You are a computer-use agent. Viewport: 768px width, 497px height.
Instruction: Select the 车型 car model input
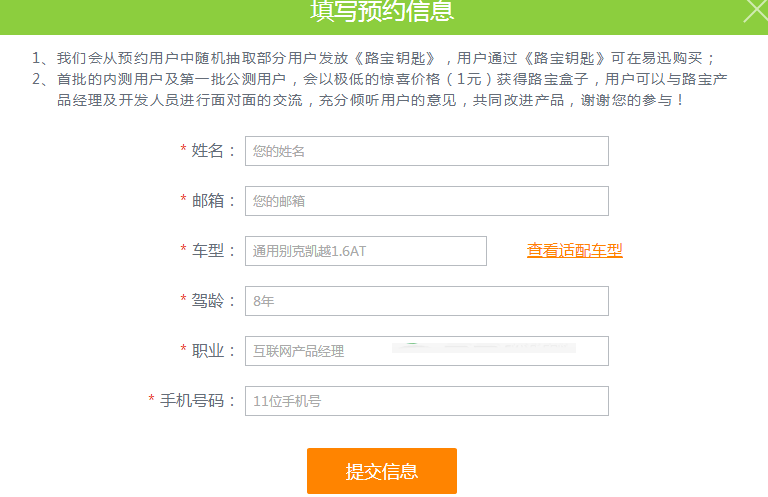(365, 251)
